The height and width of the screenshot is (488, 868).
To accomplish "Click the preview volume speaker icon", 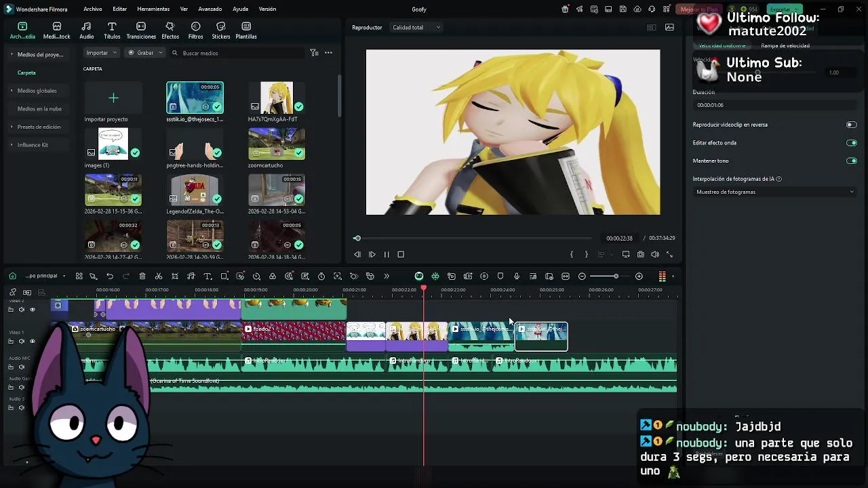I will [655, 255].
